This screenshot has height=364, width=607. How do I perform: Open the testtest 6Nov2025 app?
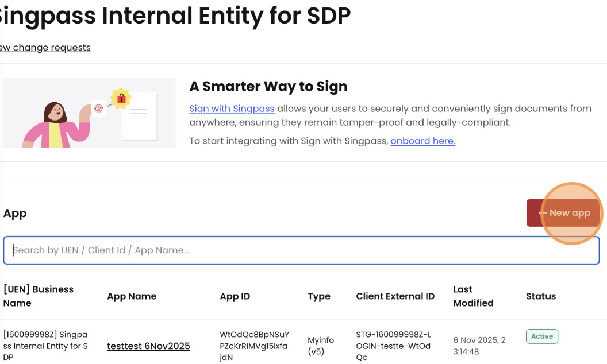148,346
